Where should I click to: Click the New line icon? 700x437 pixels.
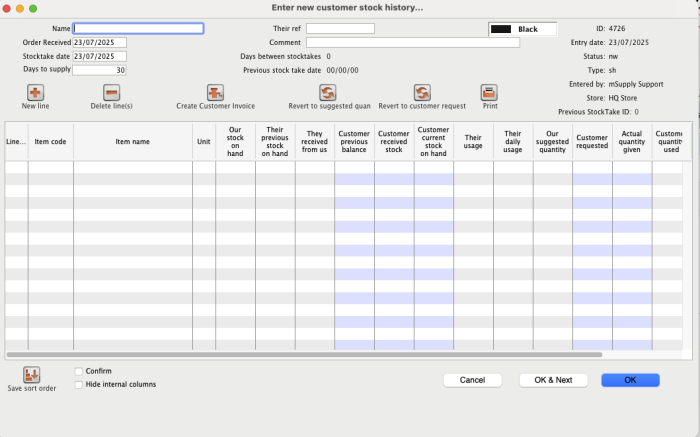[35, 93]
